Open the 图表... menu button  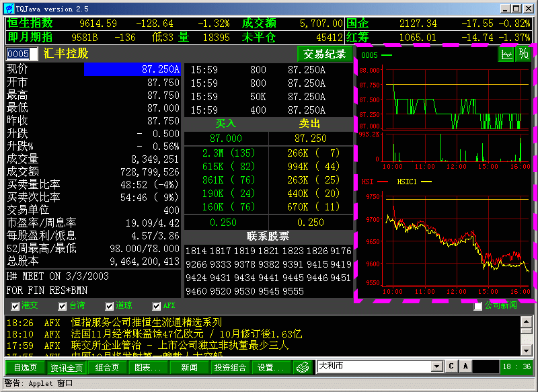click(x=148, y=368)
